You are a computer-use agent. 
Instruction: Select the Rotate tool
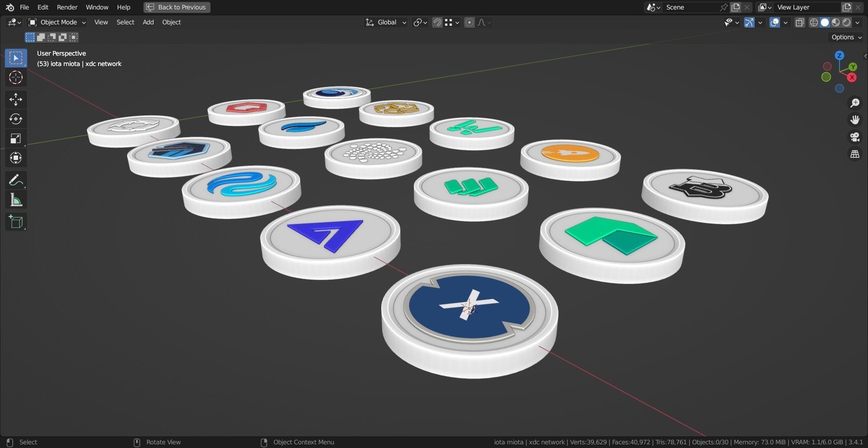(16, 119)
